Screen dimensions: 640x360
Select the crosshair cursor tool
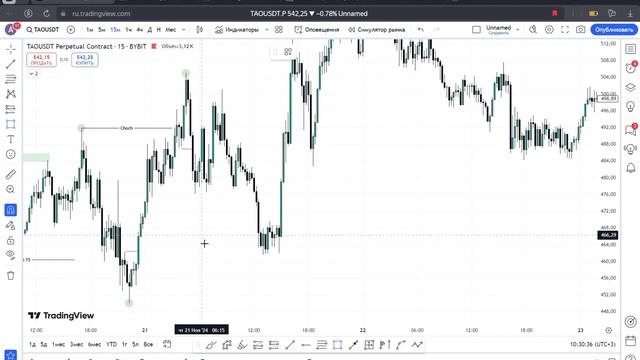(11, 49)
